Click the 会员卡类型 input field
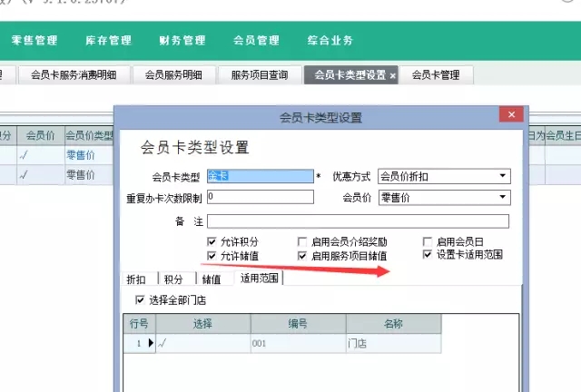This screenshot has height=392, width=581. [x=261, y=176]
